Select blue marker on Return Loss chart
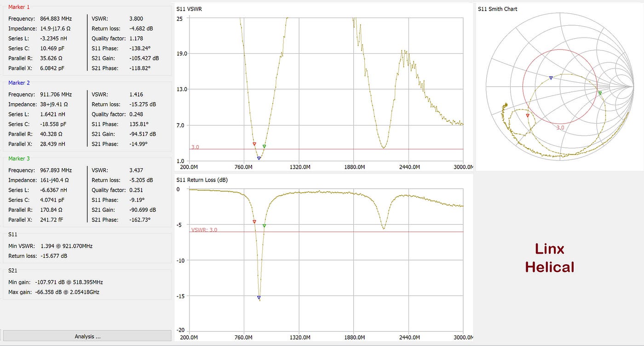 259,298
